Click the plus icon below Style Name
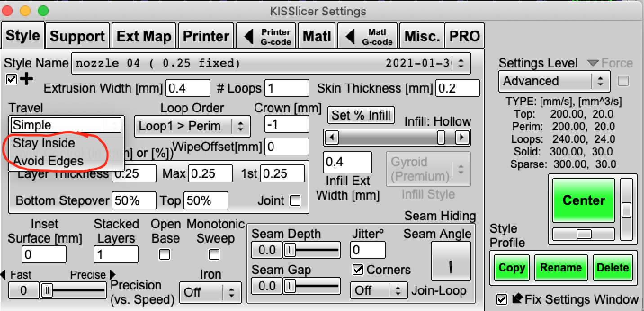Viewport: 644px width, 311px height. pyautogui.click(x=27, y=79)
